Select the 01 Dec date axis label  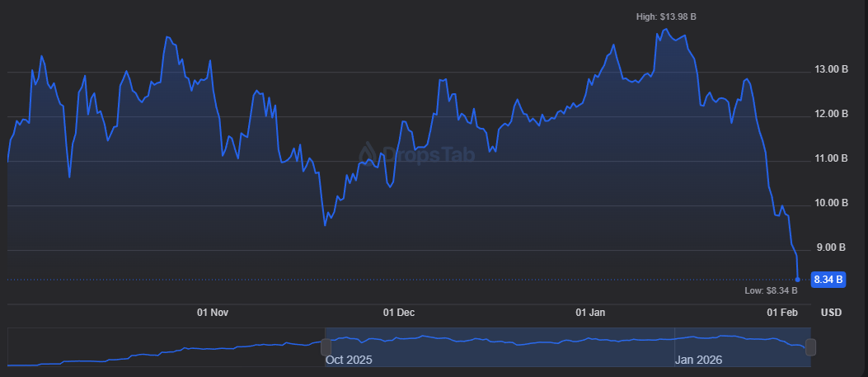pos(399,313)
